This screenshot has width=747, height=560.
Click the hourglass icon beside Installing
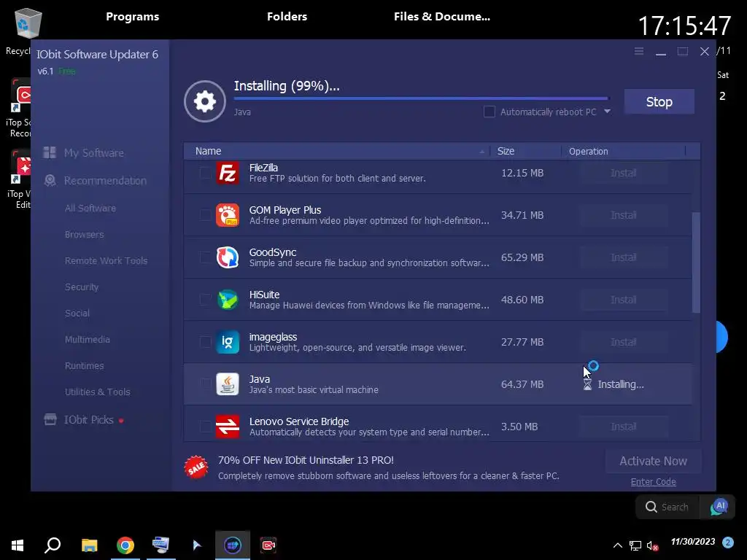587,384
